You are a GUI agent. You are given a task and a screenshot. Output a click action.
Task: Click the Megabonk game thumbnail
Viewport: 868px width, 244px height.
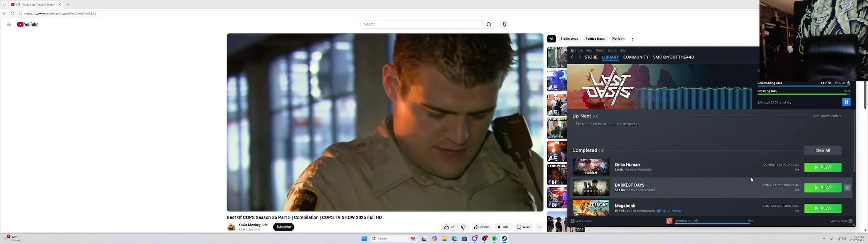(x=591, y=208)
